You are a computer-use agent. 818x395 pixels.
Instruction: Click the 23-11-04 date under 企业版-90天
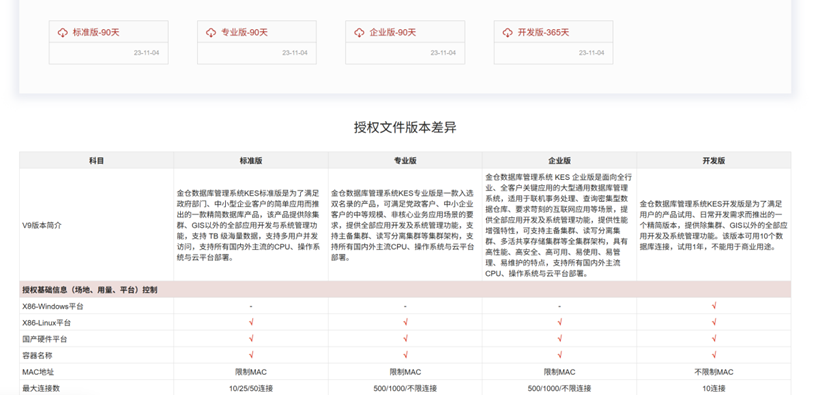pyautogui.click(x=443, y=53)
